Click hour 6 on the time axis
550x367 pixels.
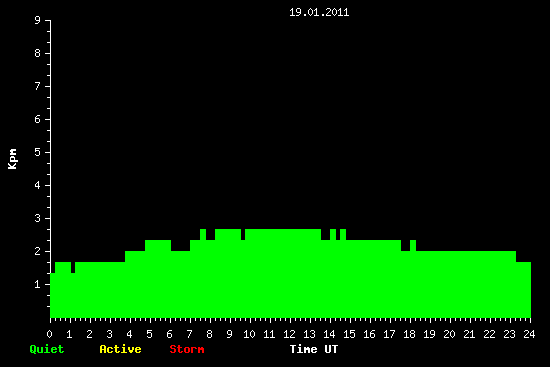coord(169,334)
